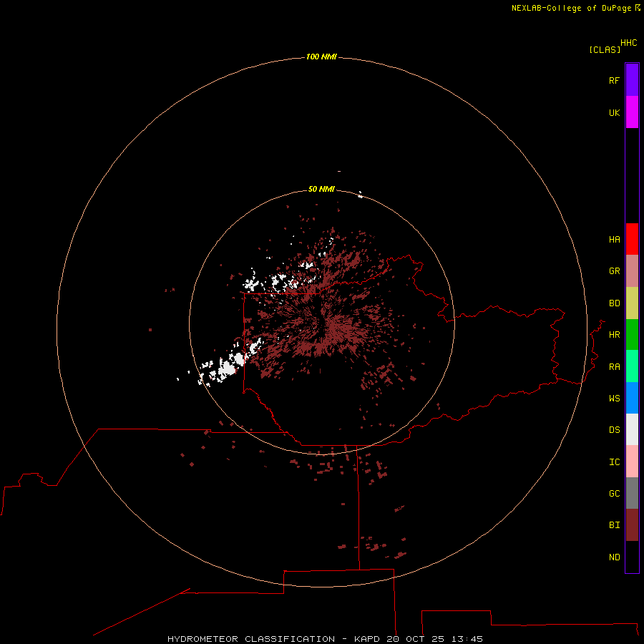
Task: Click the 50 NMI range ring label
Action: [x=321, y=189]
